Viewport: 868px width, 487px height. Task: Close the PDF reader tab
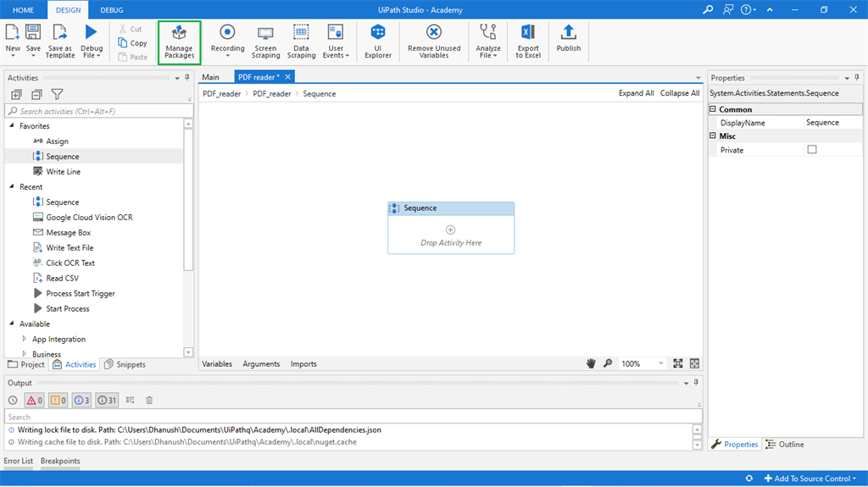[x=288, y=77]
